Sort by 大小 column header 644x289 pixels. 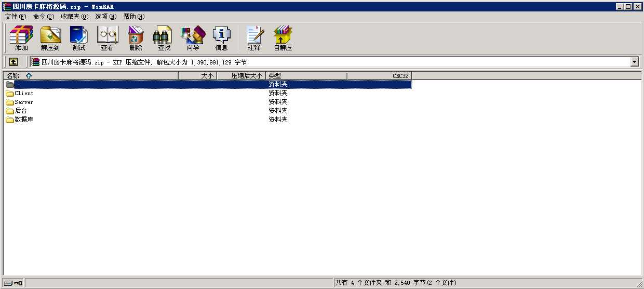coord(198,75)
